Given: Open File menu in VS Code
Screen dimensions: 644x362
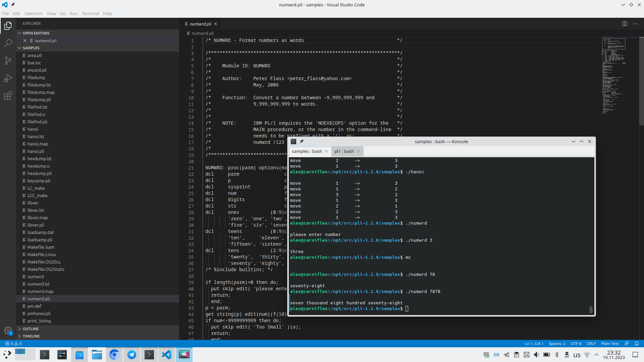Looking at the screenshot, I should (6, 14).
